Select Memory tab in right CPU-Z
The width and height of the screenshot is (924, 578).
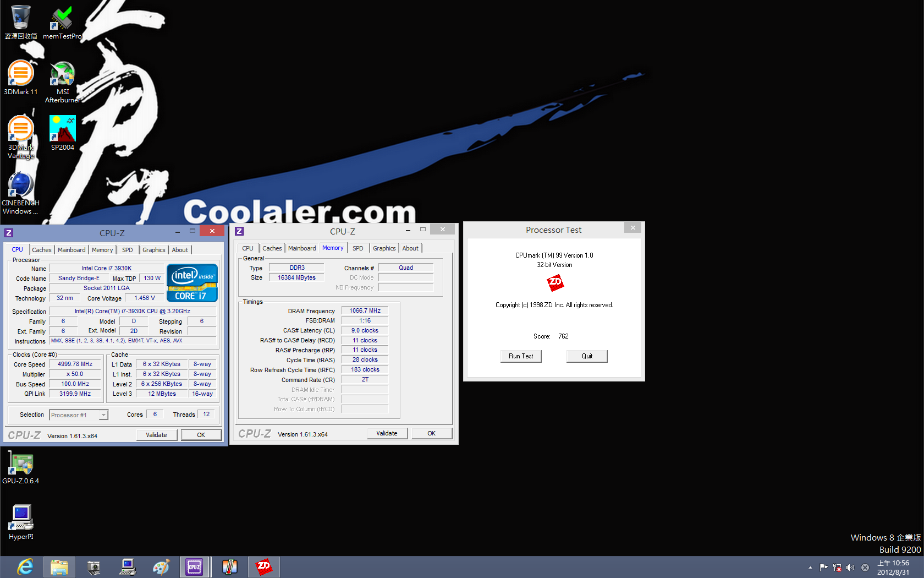333,248
